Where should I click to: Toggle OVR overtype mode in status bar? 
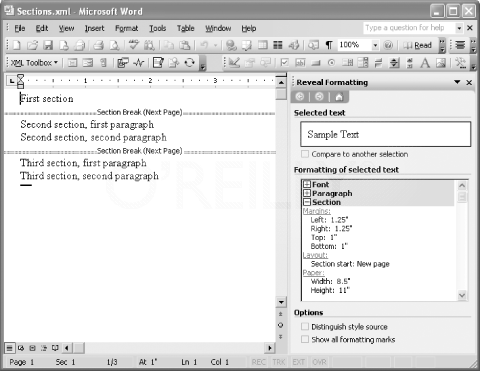319,362
